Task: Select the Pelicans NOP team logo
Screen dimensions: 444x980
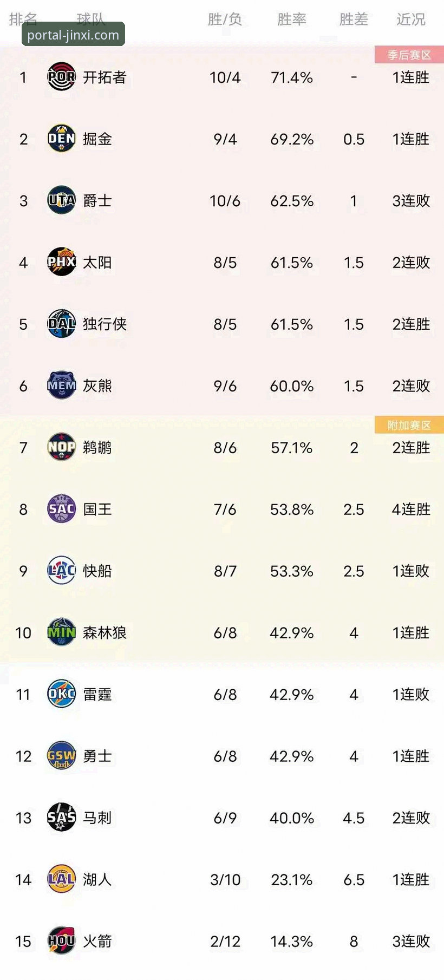Action: click(61, 448)
